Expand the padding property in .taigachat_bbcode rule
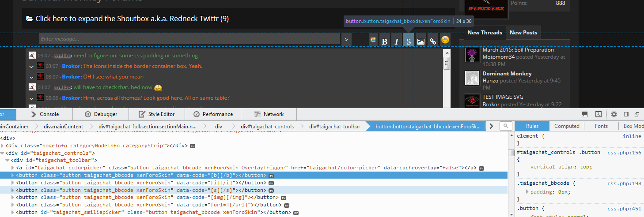Screen dimensions: 644x217 click(x=527, y=192)
